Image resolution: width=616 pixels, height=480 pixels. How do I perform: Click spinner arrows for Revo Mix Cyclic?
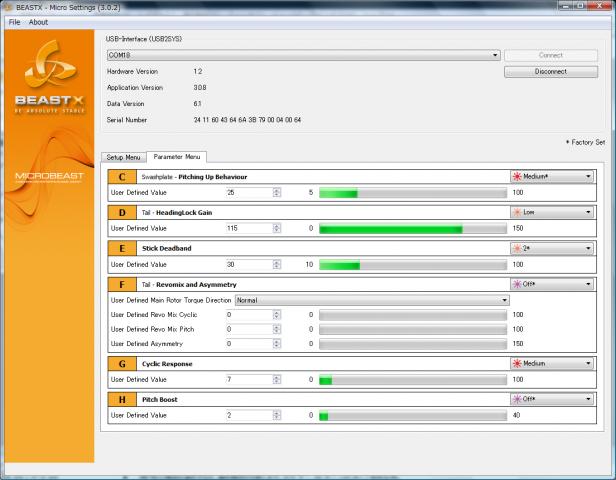[277, 315]
